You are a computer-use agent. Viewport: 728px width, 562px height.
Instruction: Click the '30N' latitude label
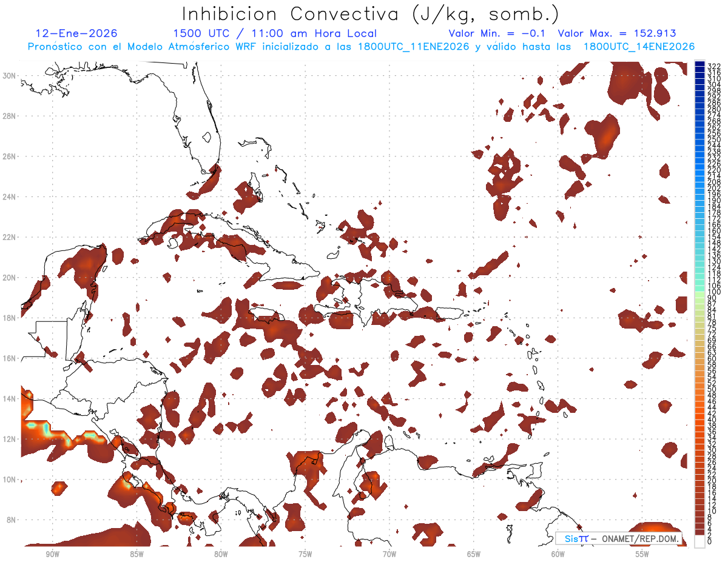click(9, 75)
